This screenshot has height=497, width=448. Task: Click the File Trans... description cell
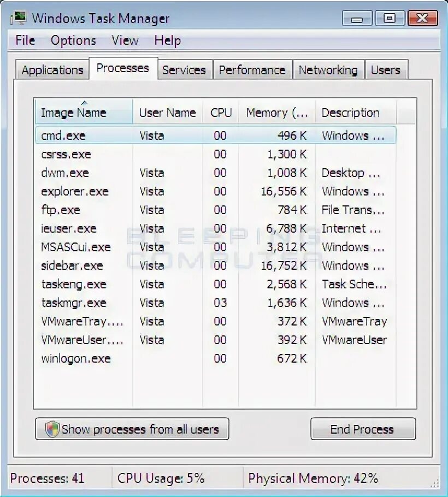(353, 210)
